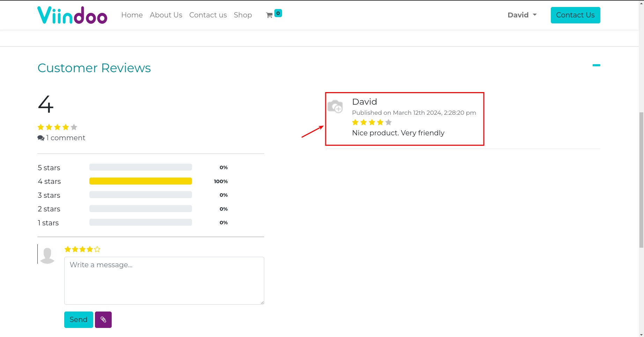644x337 pixels.
Task: Select one star in the rating selector
Action: (67, 249)
